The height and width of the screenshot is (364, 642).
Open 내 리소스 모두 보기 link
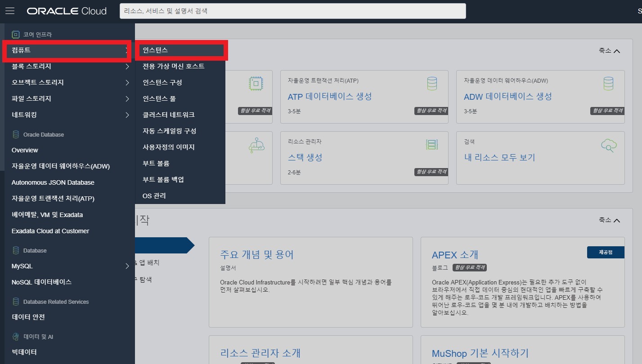[x=499, y=158]
